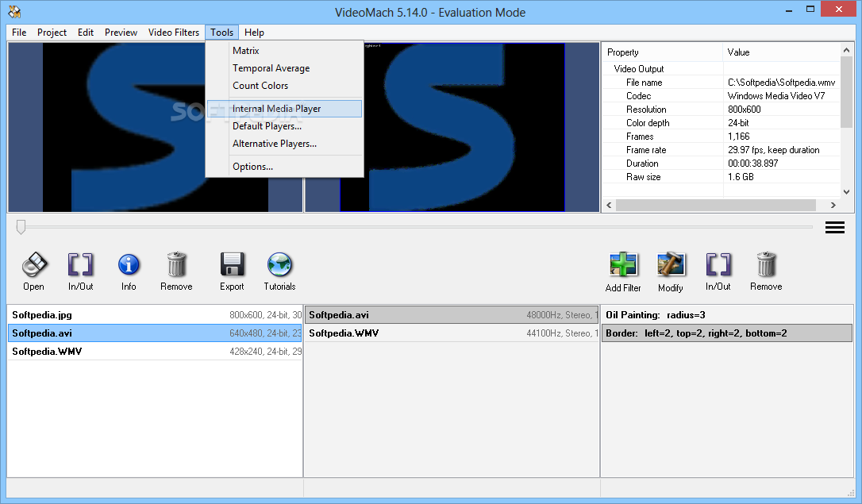
Task: Select the Border filter row
Action: [x=727, y=333]
